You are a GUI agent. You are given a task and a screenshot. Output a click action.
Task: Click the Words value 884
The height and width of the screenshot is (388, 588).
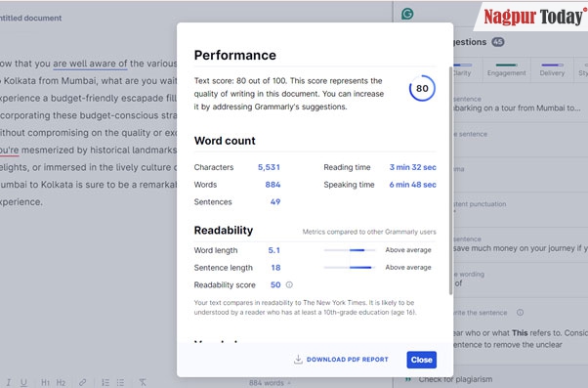click(x=273, y=185)
